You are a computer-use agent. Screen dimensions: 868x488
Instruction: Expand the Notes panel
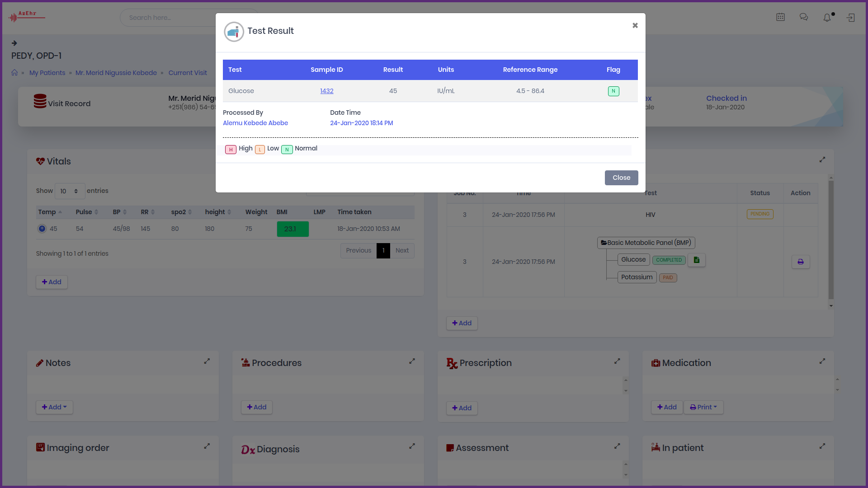coord(207,361)
